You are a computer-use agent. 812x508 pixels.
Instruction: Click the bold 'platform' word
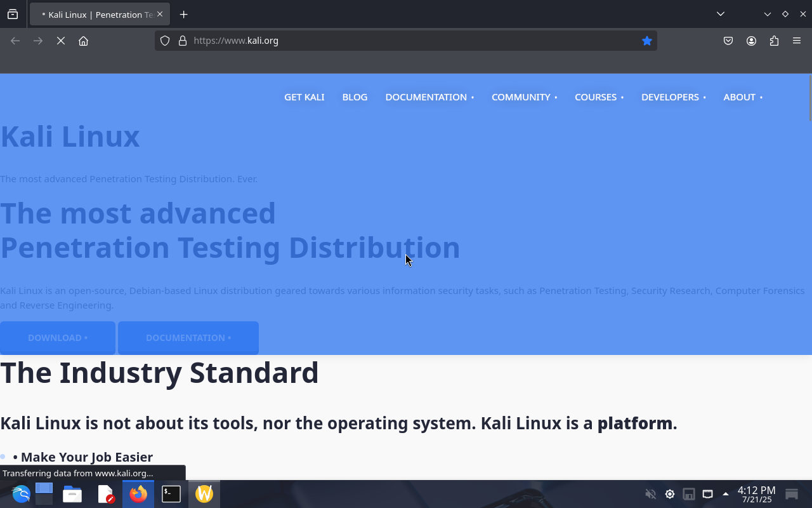click(x=634, y=423)
